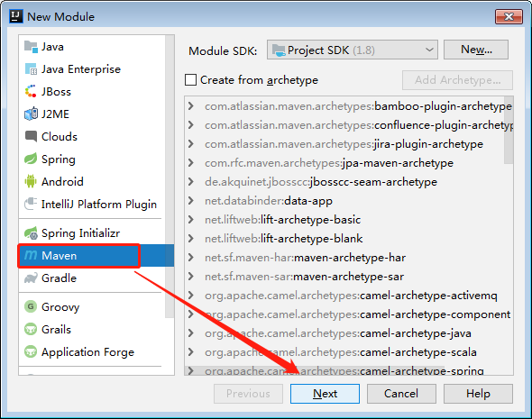532x419 pixels.
Task: Select the Android robot icon
Action: [31, 181]
